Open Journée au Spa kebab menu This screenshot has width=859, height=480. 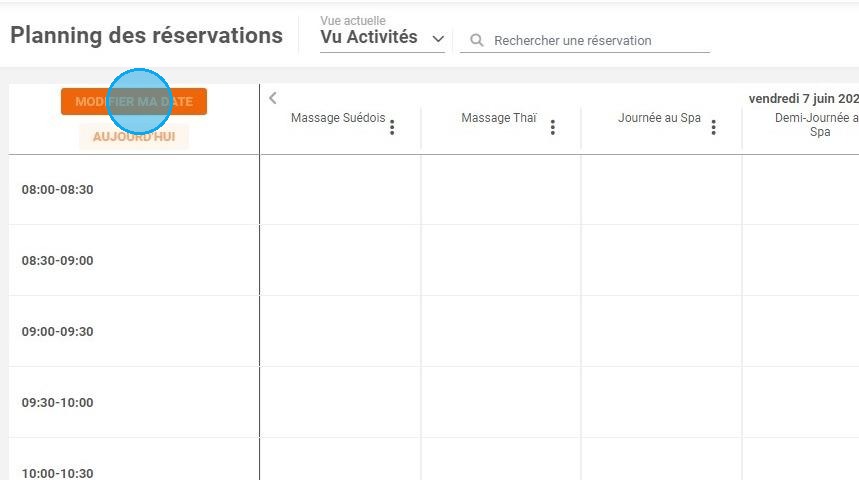point(713,127)
